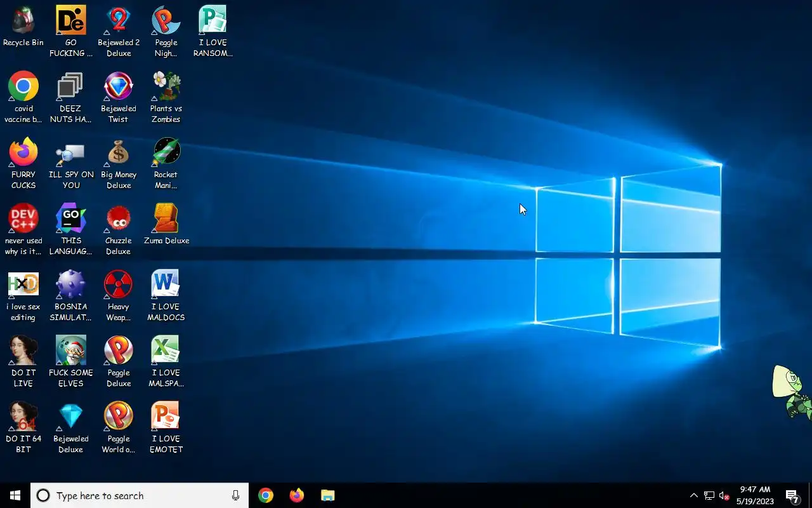Select the Chuzzle Deluxe icon
This screenshot has width=812, height=508.
(119, 218)
